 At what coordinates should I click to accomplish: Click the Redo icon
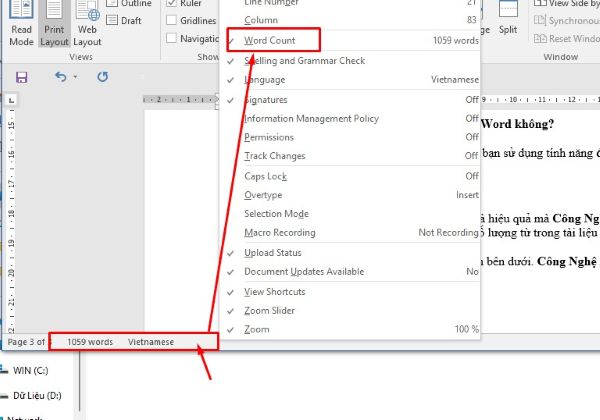102,77
